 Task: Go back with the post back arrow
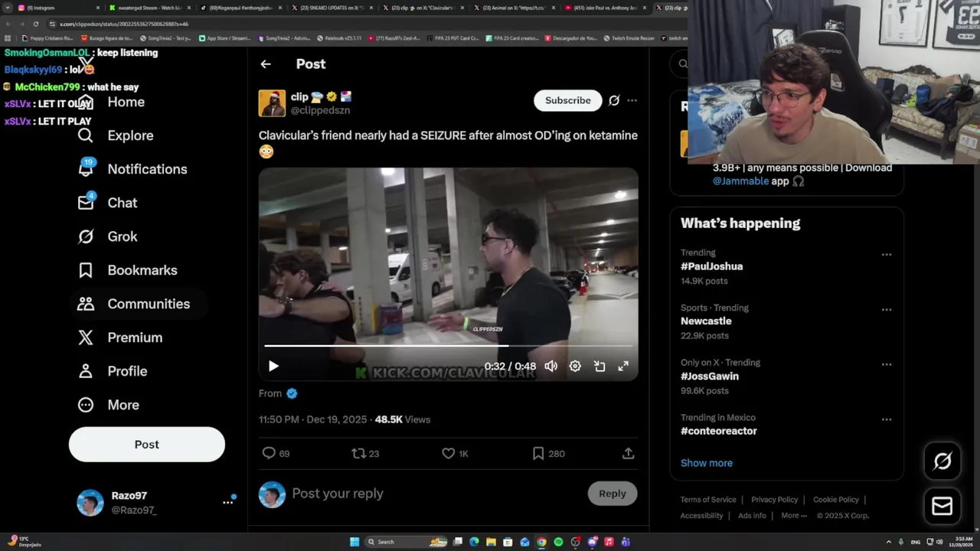266,64
